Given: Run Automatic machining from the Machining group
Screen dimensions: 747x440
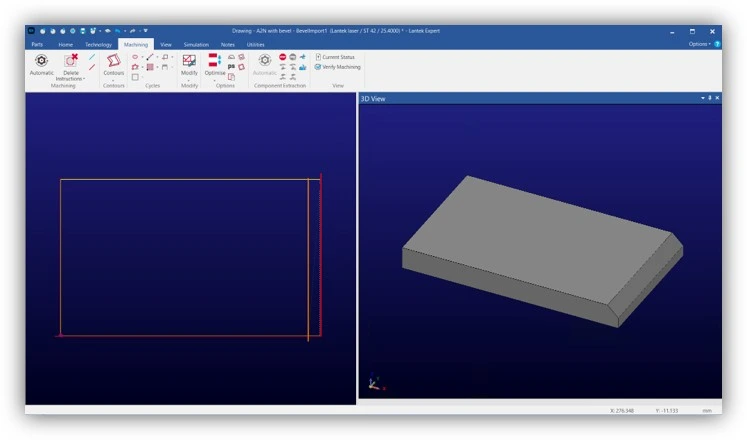Looking at the screenshot, I should point(41,64).
